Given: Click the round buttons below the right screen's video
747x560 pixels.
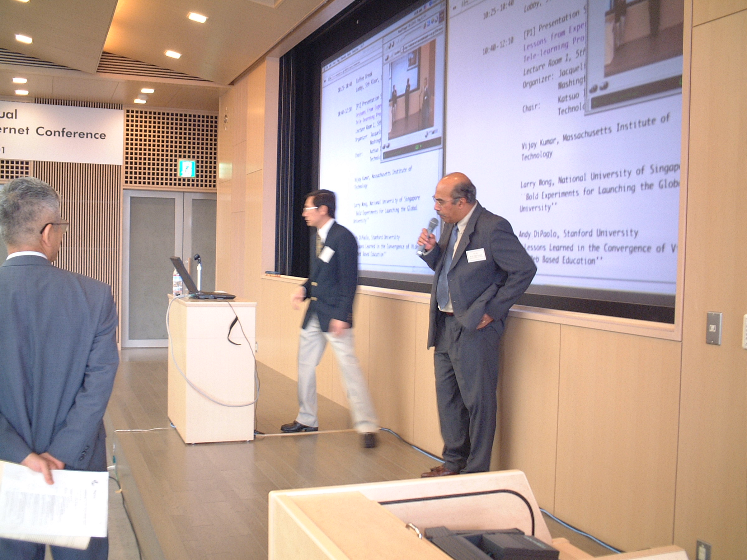Looking at the screenshot, I should click(599, 87).
